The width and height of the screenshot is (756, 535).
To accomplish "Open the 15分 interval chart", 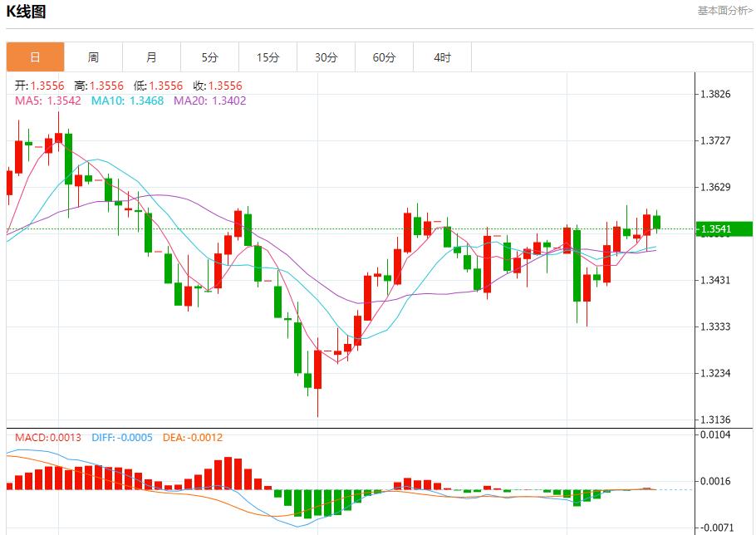I will point(268,56).
